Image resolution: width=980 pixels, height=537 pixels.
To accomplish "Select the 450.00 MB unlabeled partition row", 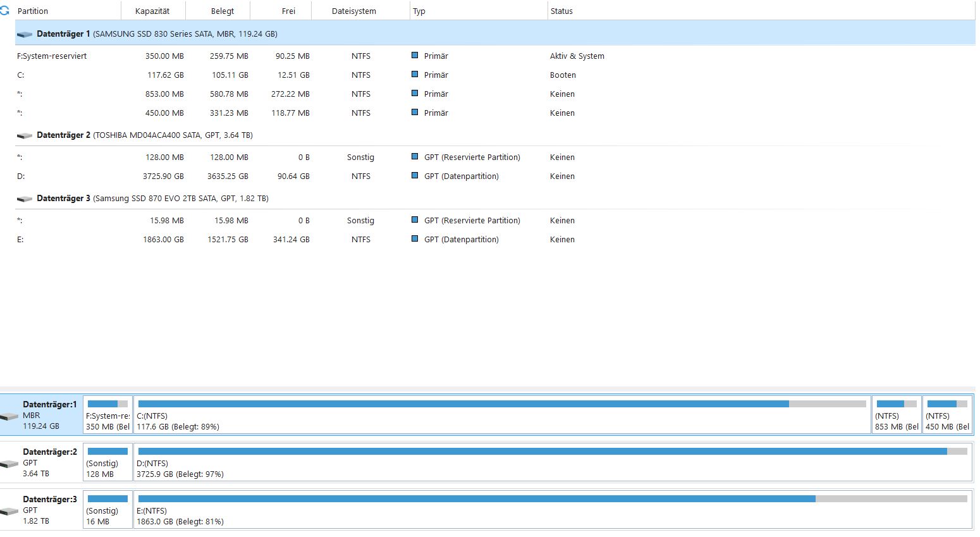I will click(x=495, y=113).
